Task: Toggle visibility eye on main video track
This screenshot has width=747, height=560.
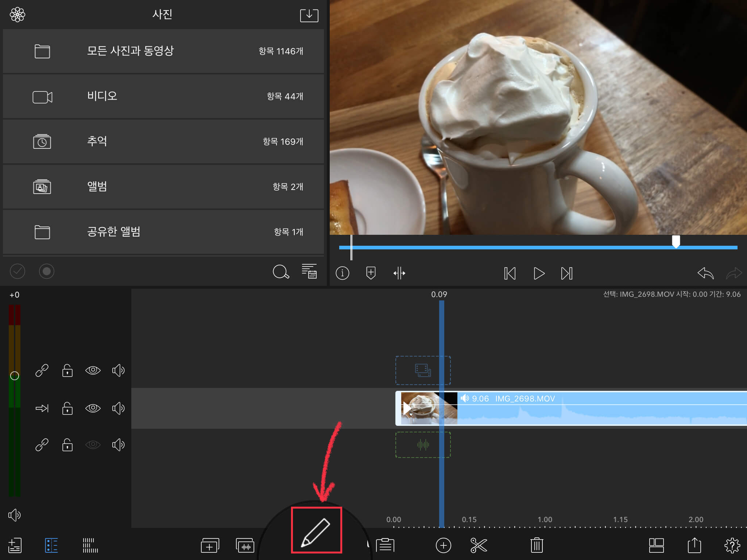Action: pos(93,408)
